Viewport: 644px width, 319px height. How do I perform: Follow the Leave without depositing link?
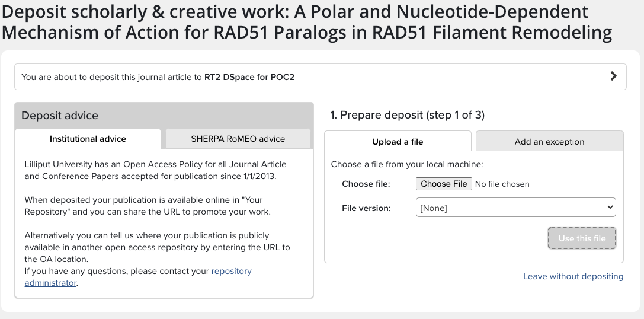[x=573, y=276]
